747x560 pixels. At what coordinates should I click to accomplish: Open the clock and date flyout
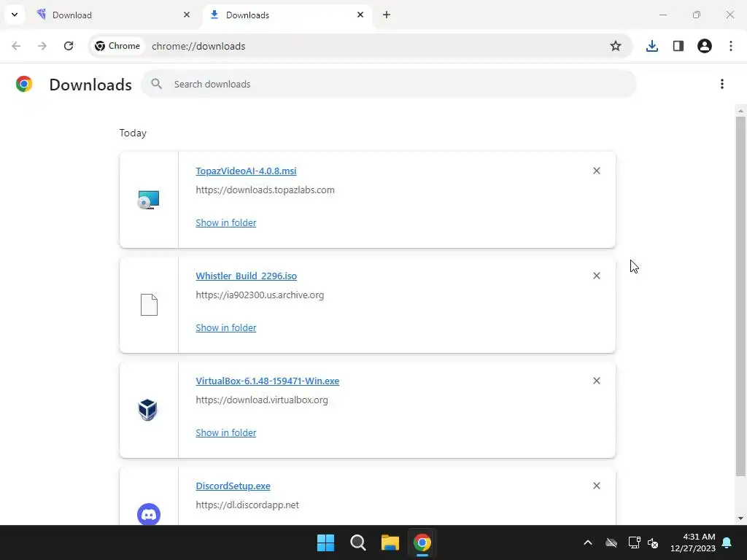pyautogui.click(x=693, y=542)
